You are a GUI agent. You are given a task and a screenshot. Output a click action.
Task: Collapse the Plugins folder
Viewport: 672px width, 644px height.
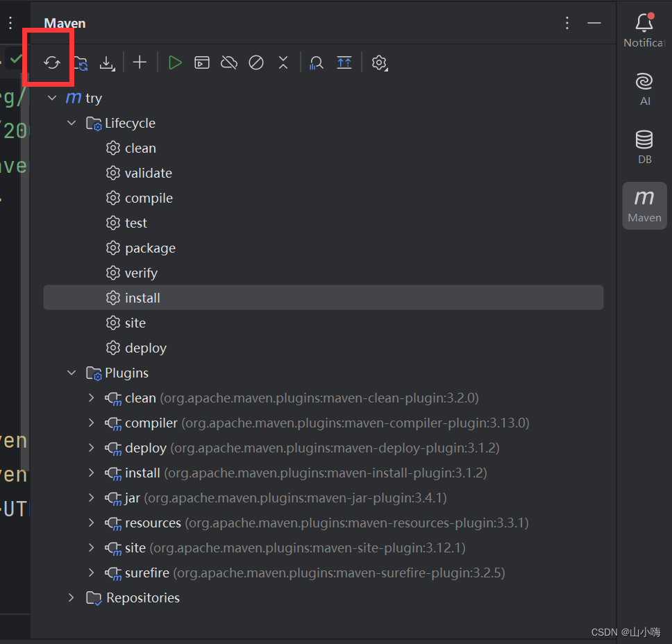[x=72, y=373]
